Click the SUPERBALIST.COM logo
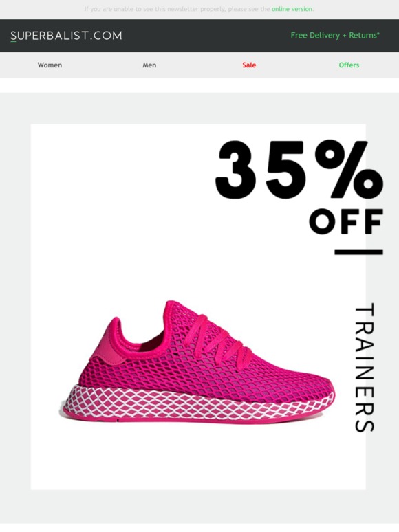 pyautogui.click(x=66, y=36)
